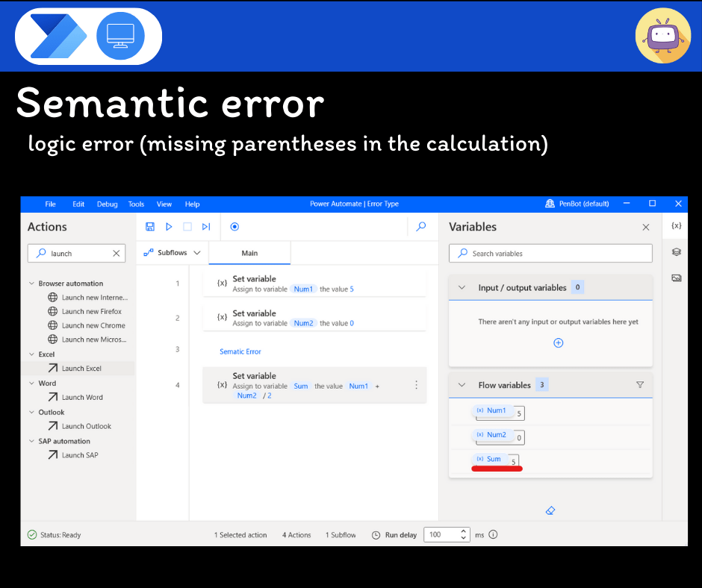Click the Run next action icon

click(206, 227)
